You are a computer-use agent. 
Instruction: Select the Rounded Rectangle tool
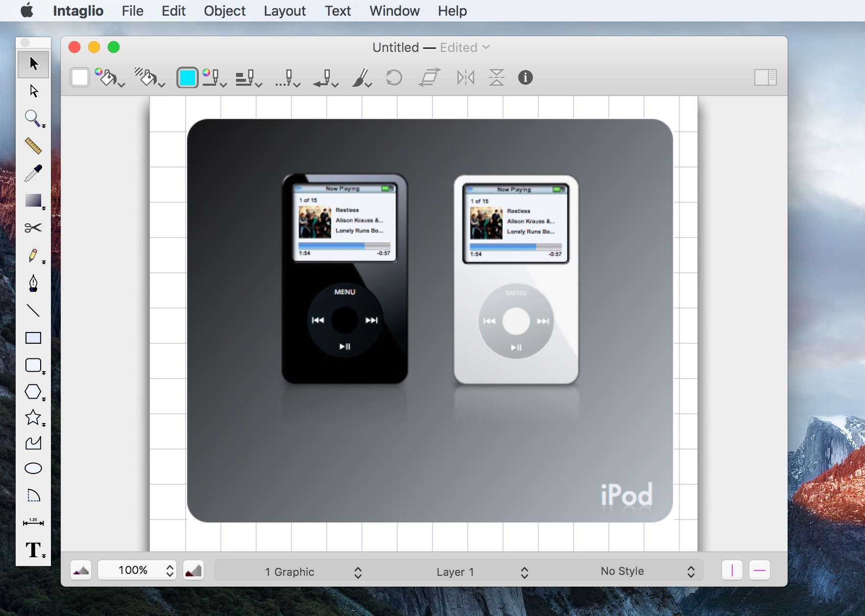(x=33, y=365)
